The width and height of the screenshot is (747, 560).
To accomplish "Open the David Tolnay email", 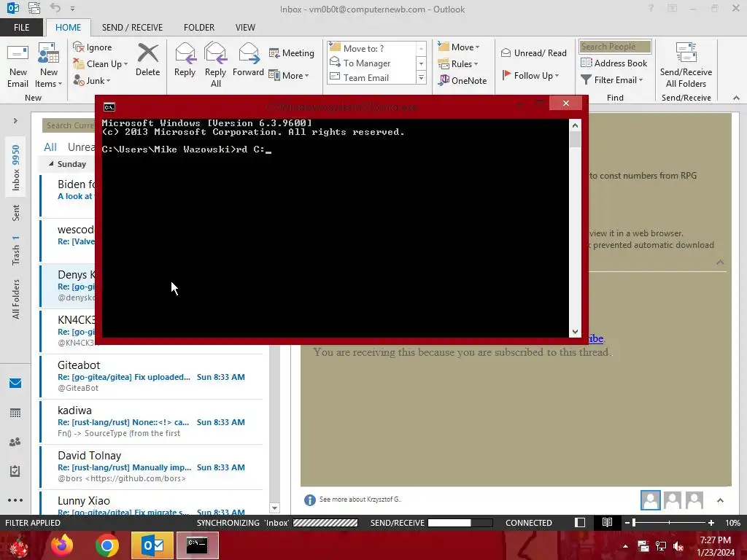I will [152, 467].
